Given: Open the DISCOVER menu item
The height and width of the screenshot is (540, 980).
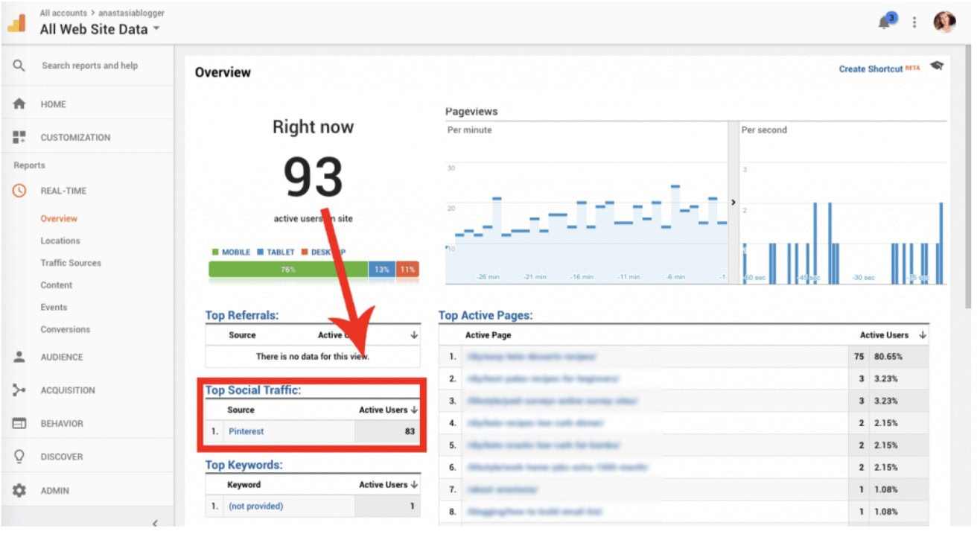Looking at the screenshot, I should (x=62, y=457).
